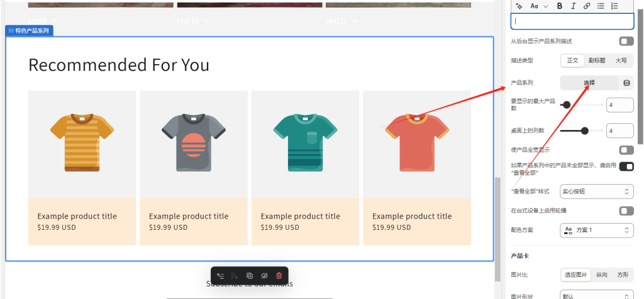The image size is (644, 299).
Task: Open the "查看全部"样式 dropdown showing 实心按钮
Action: pos(596,191)
